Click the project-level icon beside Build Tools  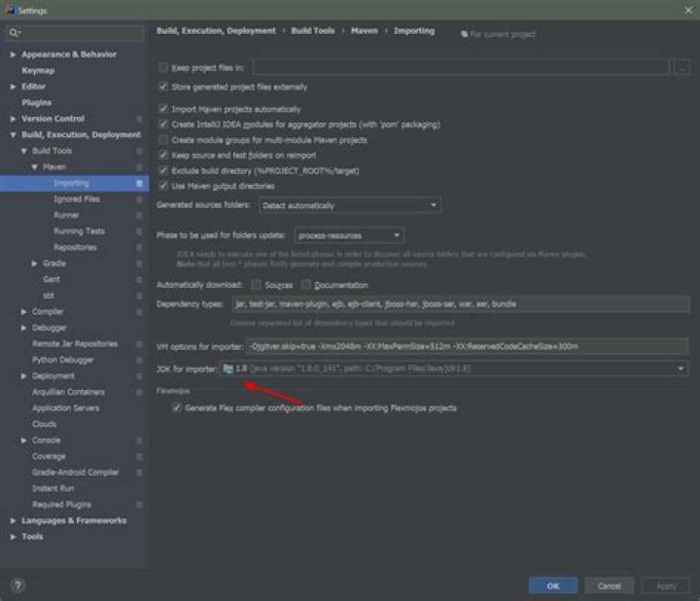[139, 151]
